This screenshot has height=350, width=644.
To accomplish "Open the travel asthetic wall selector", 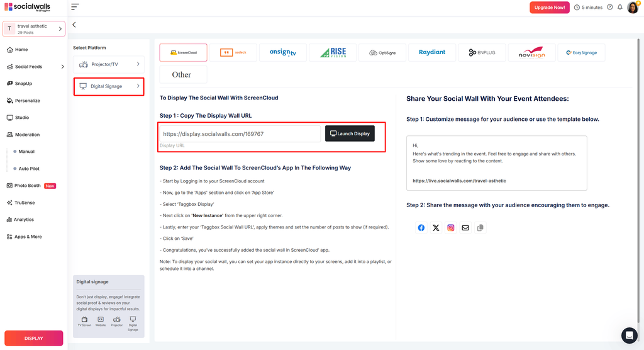I will coord(34,29).
